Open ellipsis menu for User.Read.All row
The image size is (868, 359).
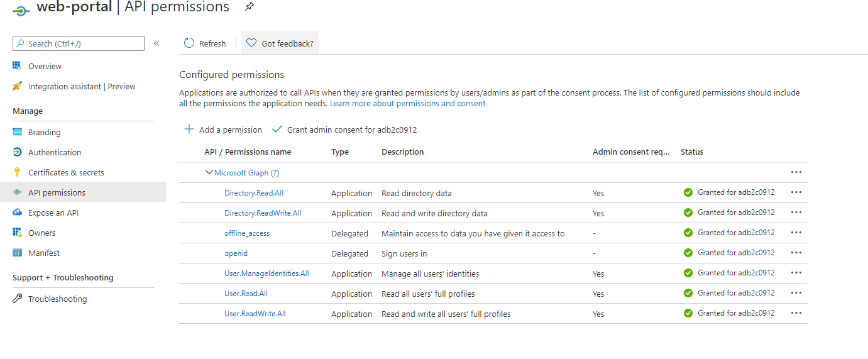click(x=796, y=293)
